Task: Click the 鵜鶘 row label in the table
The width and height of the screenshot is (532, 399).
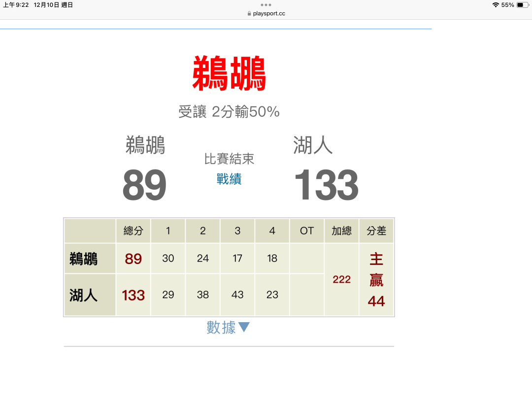Action: [x=90, y=259]
